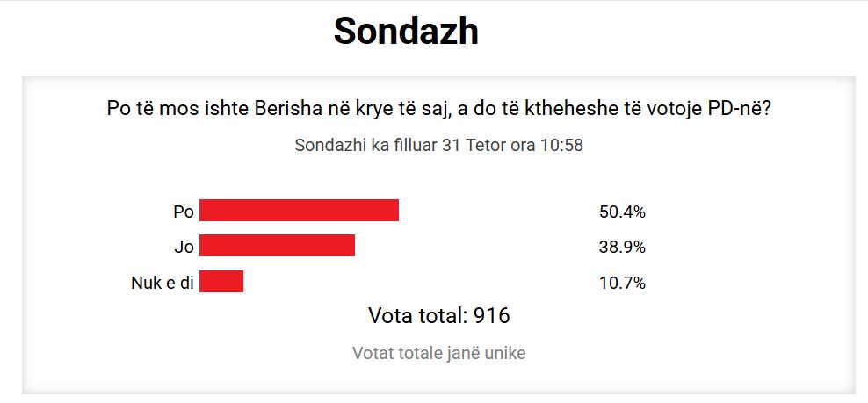Click the shortest red bar, Nuk e di
Image resolution: width=868 pixels, height=403 pixels.
pyautogui.click(x=221, y=282)
